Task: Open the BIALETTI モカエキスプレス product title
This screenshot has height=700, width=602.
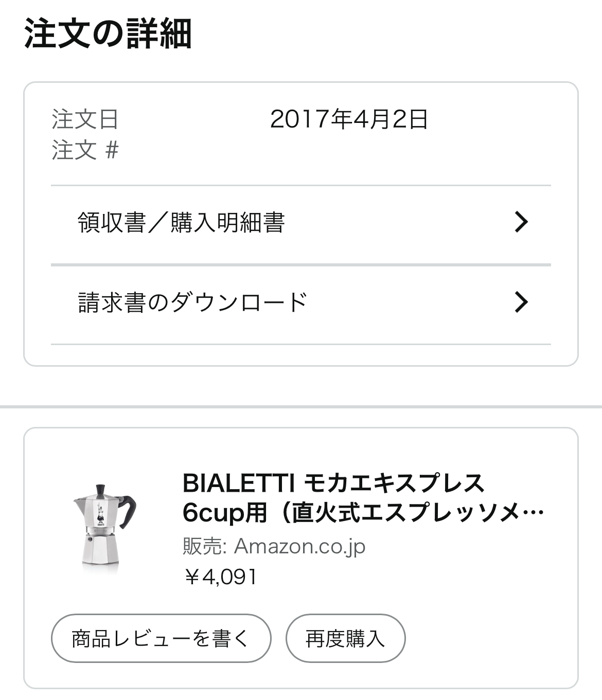Action: pos(333,483)
